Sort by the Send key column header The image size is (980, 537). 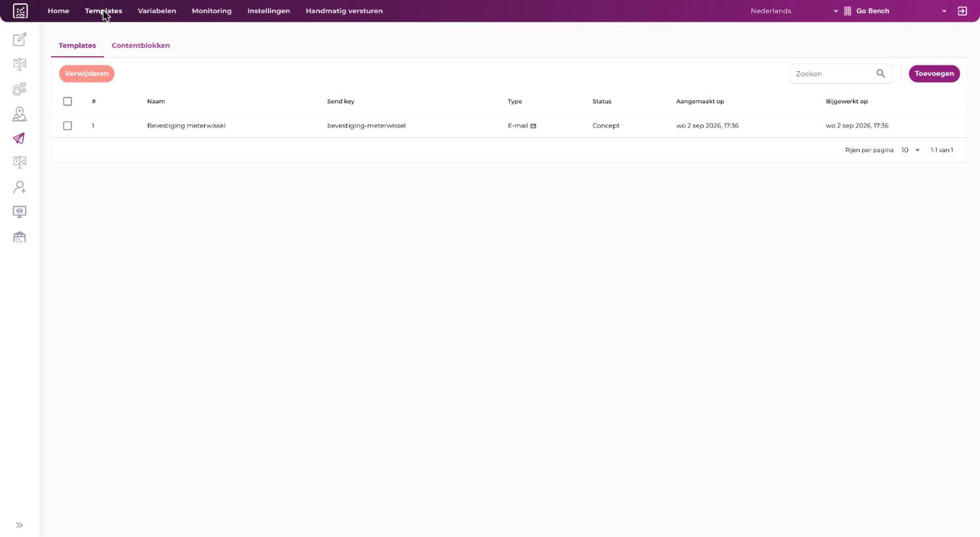(x=340, y=101)
